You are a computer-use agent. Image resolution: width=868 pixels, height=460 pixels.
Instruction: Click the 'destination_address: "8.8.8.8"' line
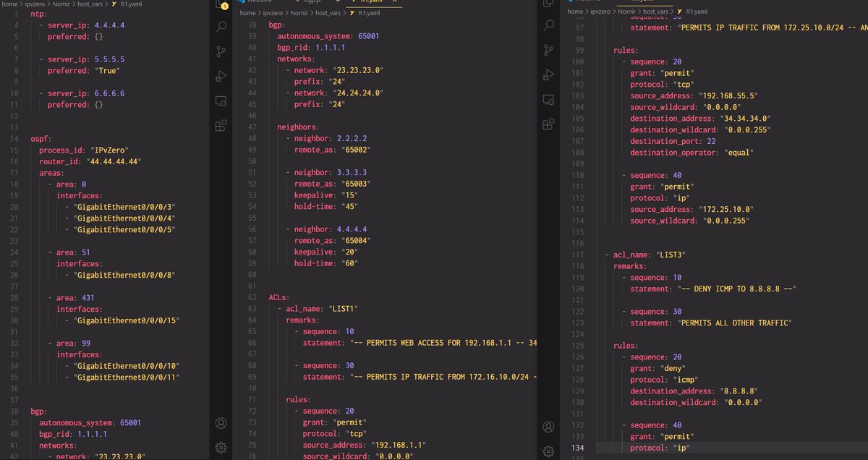(x=692, y=391)
